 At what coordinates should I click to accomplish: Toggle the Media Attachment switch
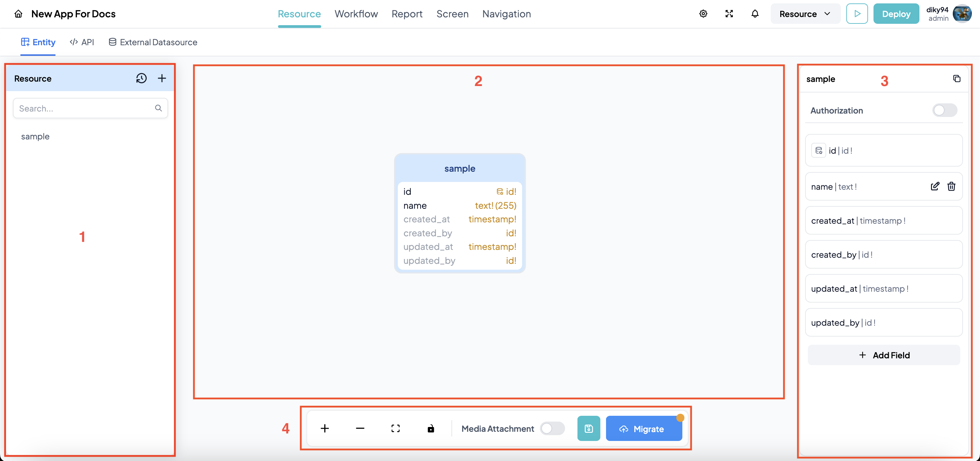click(x=553, y=428)
